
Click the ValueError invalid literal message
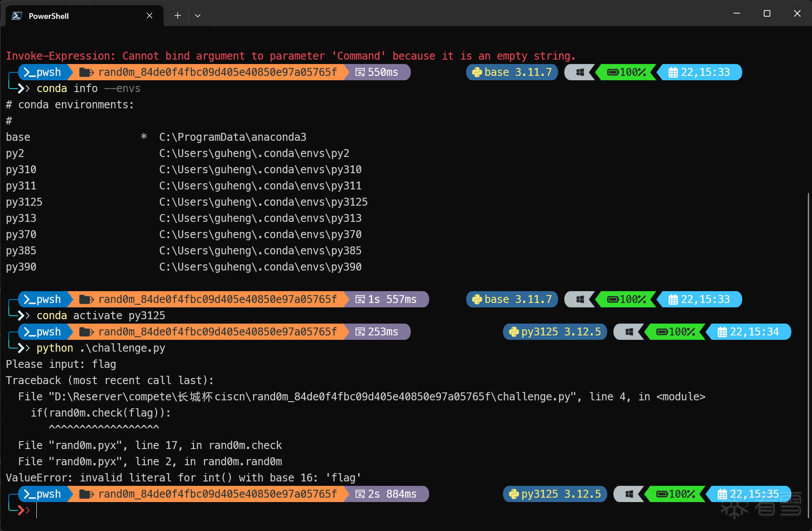coord(183,478)
